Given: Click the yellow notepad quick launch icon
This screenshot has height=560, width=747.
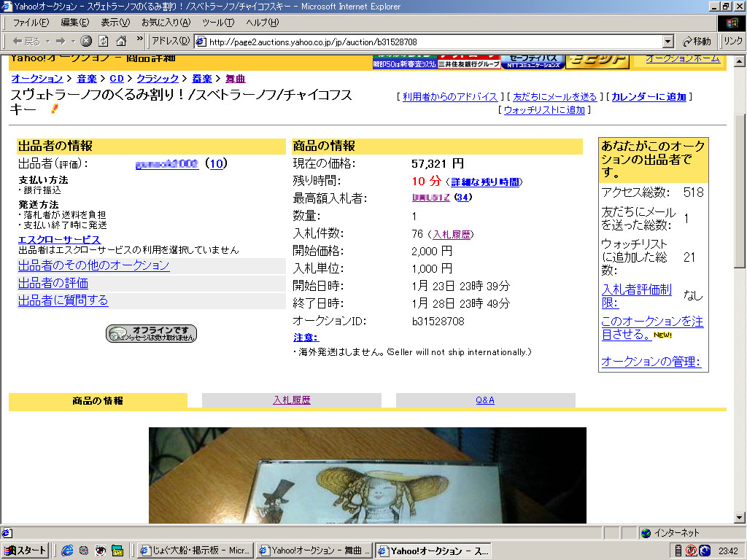Looking at the screenshot, I should tap(117, 551).
